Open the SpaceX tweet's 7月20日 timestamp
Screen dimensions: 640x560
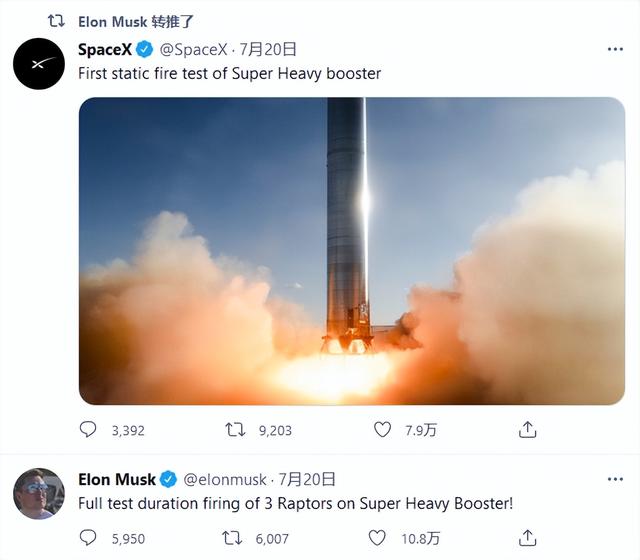point(268,49)
